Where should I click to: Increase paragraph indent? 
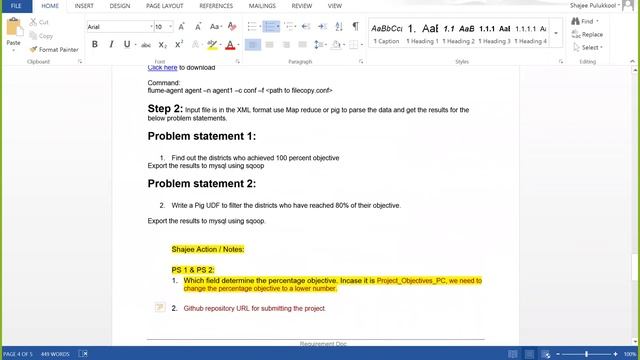click(322, 27)
